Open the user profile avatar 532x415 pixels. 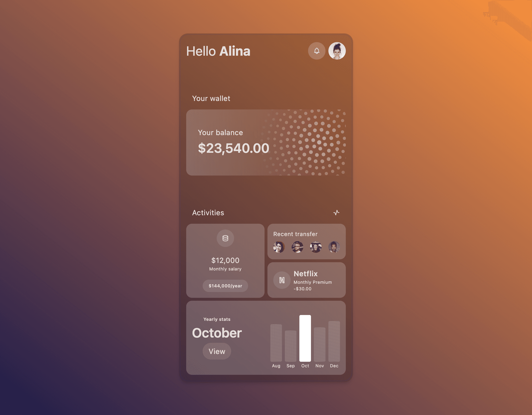click(336, 51)
